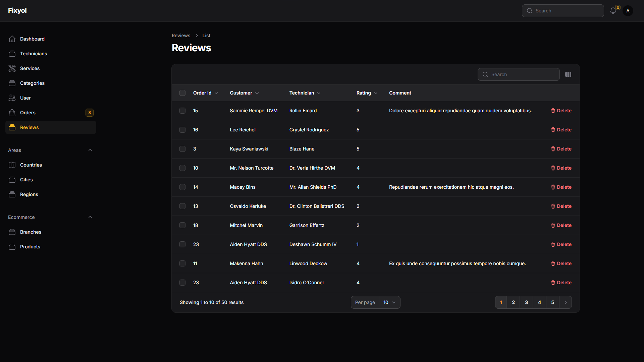Screen dimensions: 644x362
Task: Check the row for order 15
Action: click(x=182, y=111)
